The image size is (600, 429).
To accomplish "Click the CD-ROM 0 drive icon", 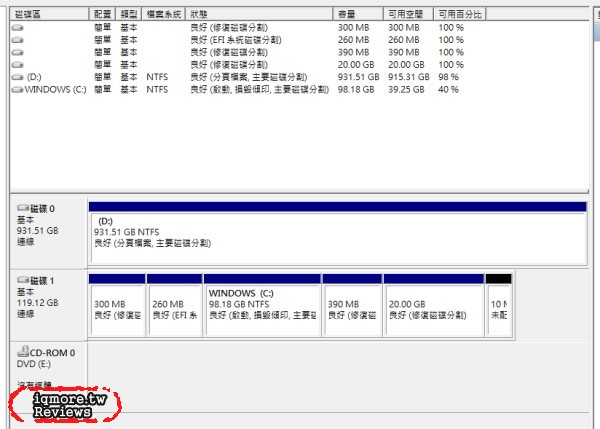I will (23, 351).
